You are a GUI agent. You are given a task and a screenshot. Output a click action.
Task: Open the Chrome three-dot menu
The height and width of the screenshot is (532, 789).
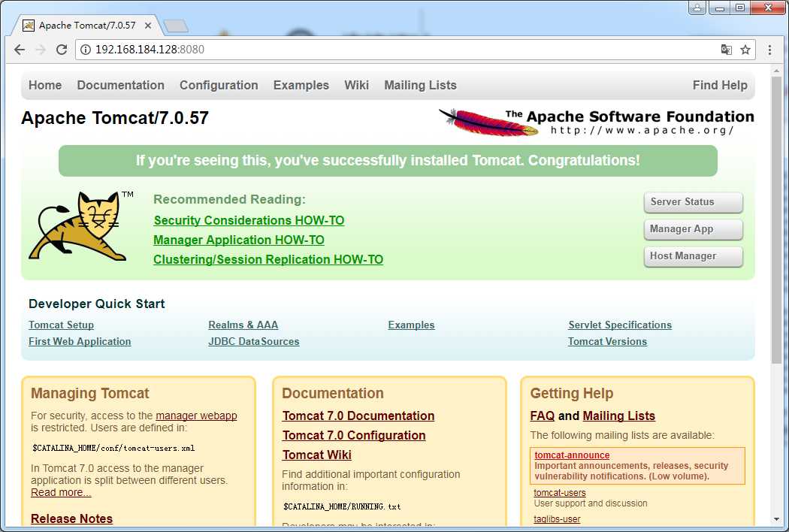coord(769,50)
